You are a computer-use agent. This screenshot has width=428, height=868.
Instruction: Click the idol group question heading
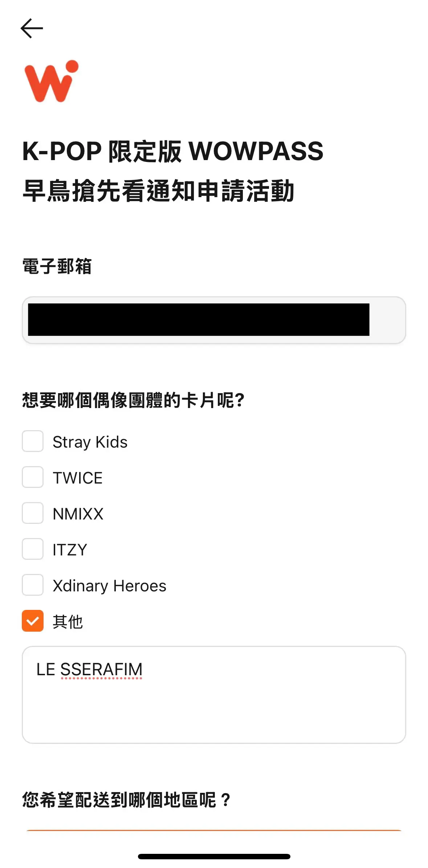(134, 400)
